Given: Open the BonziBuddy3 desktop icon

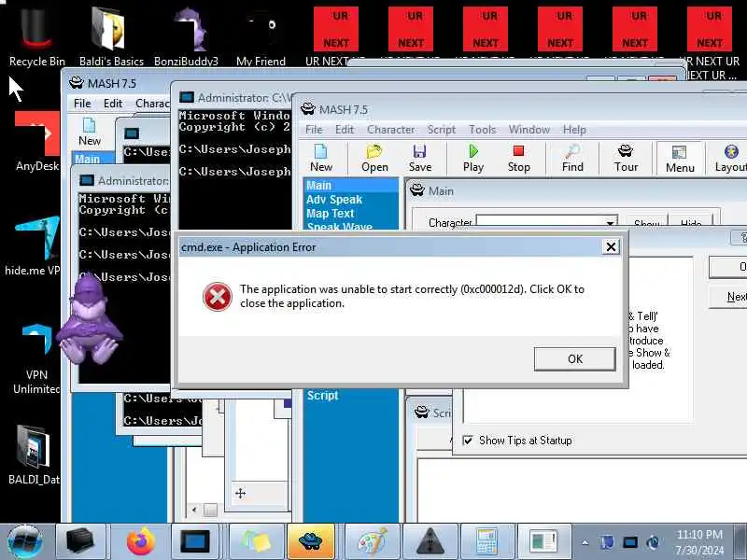Looking at the screenshot, I should pyautogui.click(x=186, y=36).
